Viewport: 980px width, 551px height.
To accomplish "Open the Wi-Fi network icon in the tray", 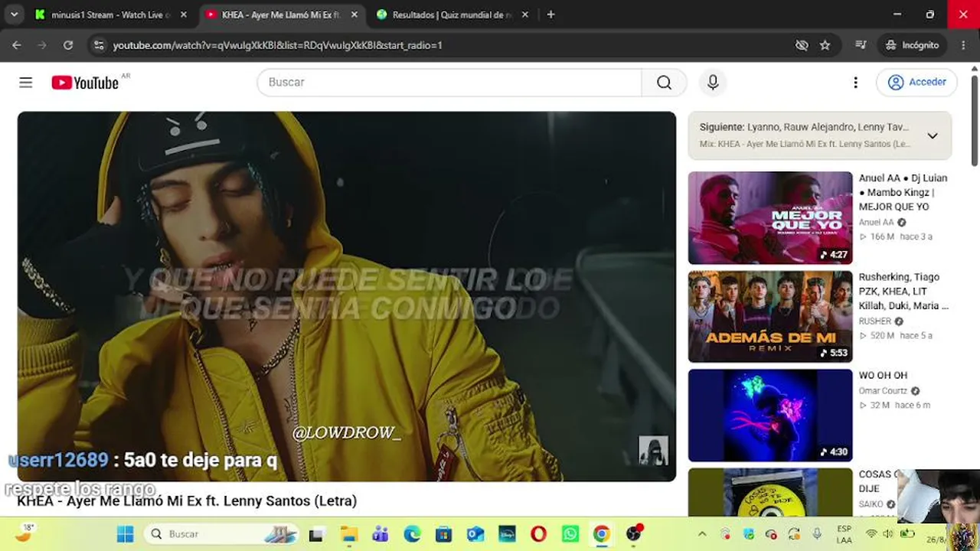I will pos(871,534).
